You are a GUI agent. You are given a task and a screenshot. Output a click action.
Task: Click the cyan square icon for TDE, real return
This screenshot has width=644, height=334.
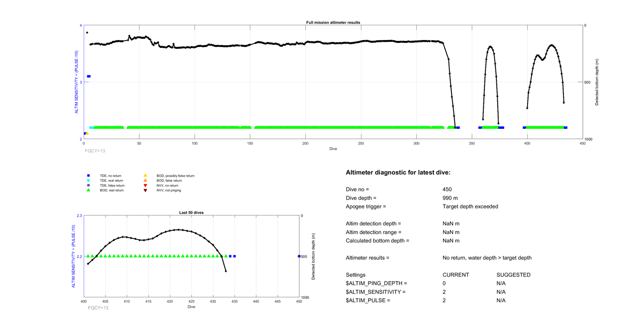(x=89, y=180)
